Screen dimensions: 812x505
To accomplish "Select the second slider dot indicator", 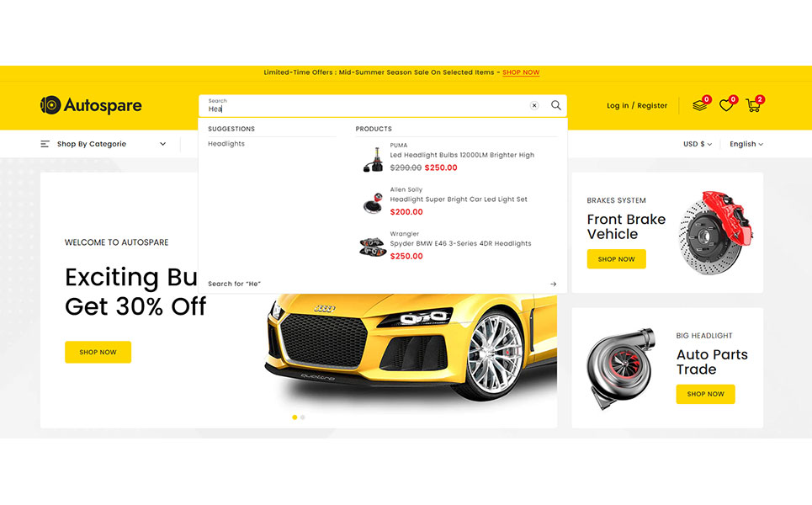I will [x=303, y=417].
